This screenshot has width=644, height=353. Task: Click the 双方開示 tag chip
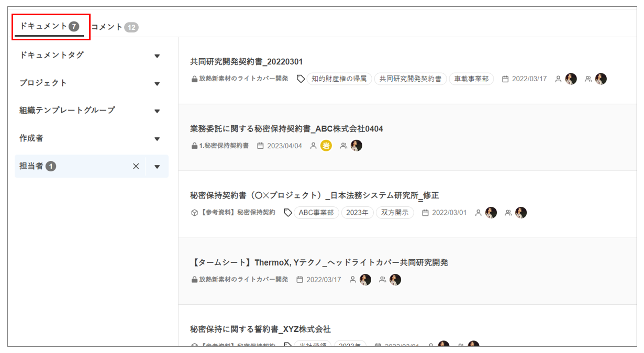coord(395,213)
